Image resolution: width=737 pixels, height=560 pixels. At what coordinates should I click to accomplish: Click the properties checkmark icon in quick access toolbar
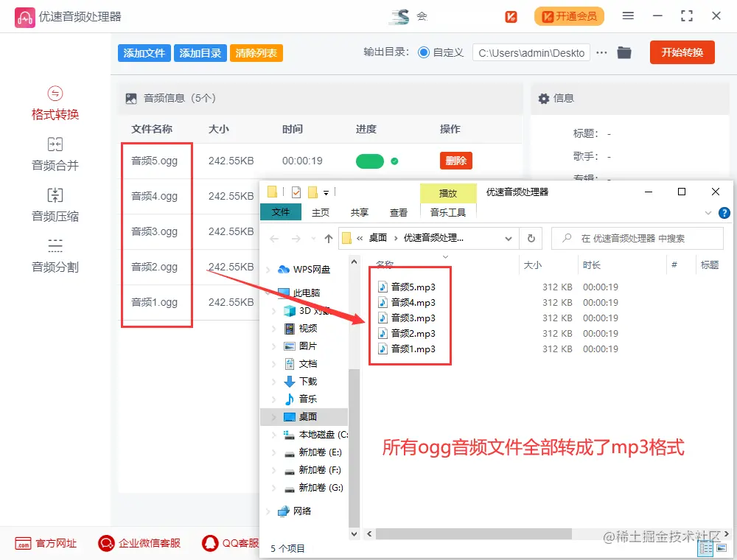[x=296, y=192]
